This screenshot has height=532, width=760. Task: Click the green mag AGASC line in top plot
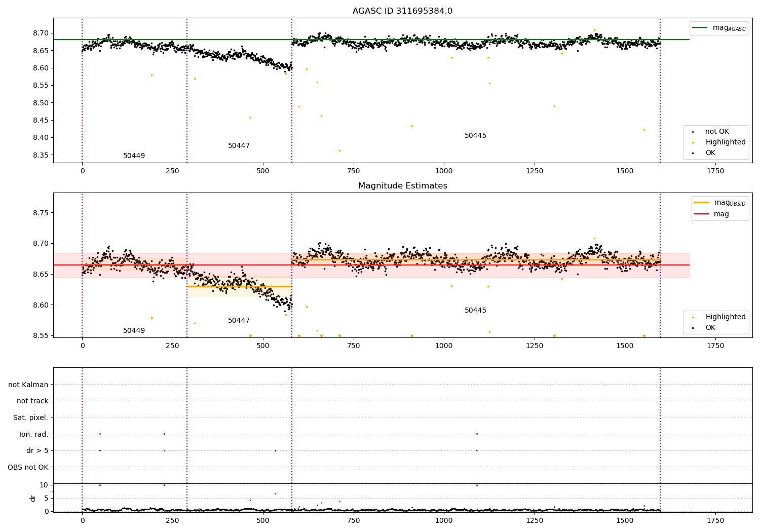pos(371,40)
